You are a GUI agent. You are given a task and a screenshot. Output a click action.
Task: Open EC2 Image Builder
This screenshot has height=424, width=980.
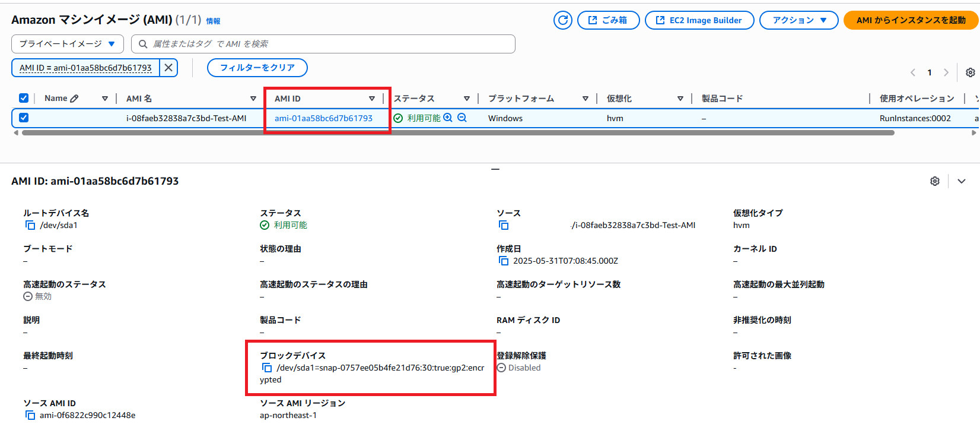click(x=699, y=20)
